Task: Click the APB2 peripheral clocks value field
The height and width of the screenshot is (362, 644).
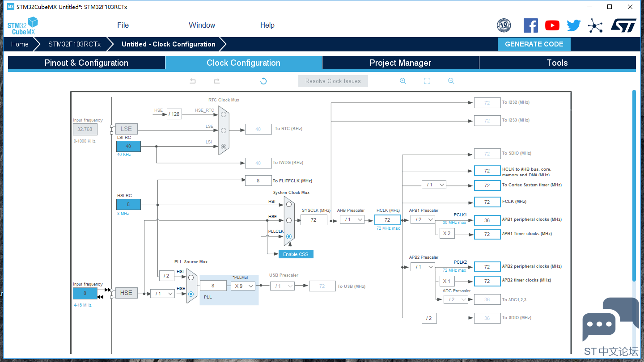Action: click(487, 267)
